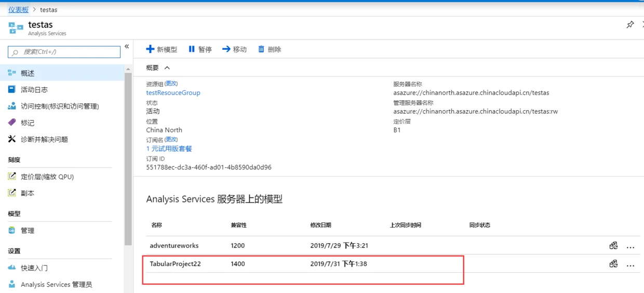Click the sidebar vertical scrollbar
Viewport: 644px width, 293px height.
[x=128, y=159]
